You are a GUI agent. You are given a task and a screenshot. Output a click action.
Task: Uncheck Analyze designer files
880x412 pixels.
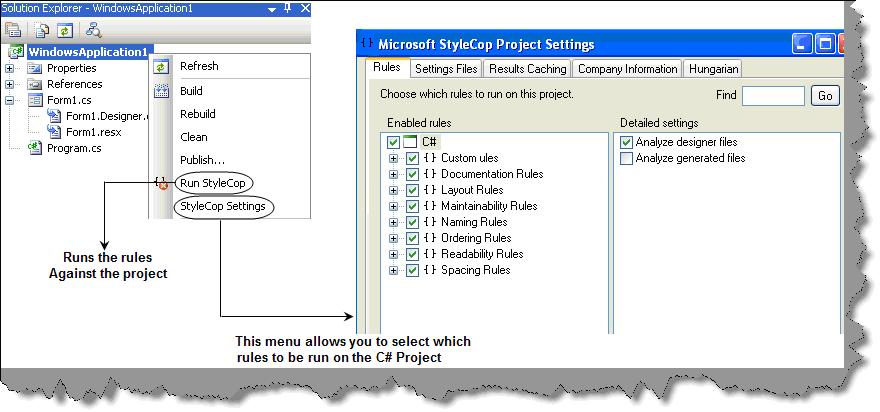pyautogui.click(x=626, y=142)
